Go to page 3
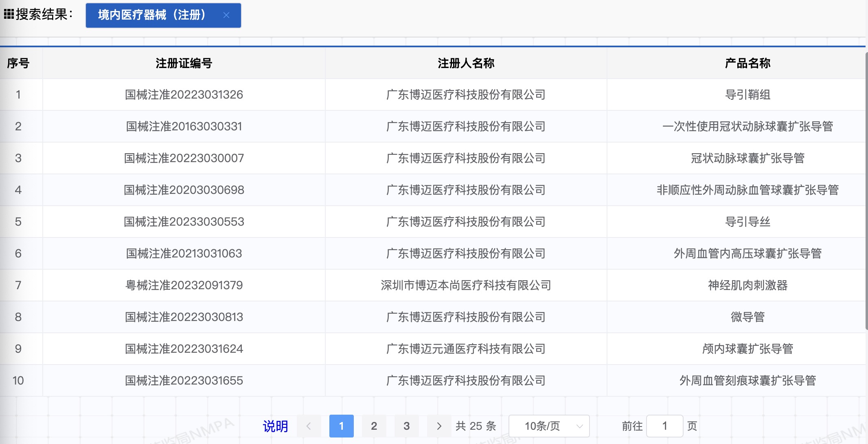The height and width of the screenshot is (444, 868). [406, 426]
